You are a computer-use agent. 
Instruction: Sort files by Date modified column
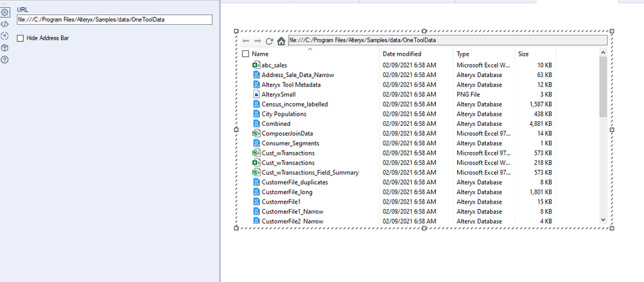pos(402,54)
